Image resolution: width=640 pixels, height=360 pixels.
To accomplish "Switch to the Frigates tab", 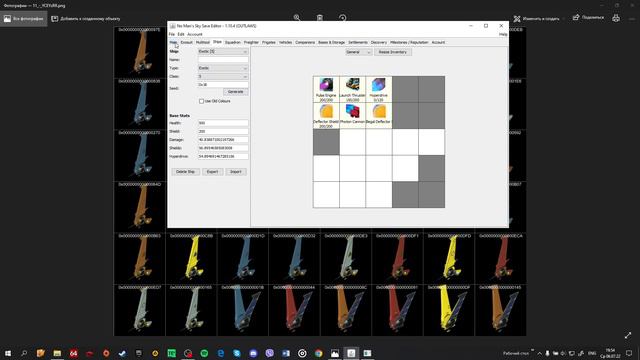I will tap(269, 42).
